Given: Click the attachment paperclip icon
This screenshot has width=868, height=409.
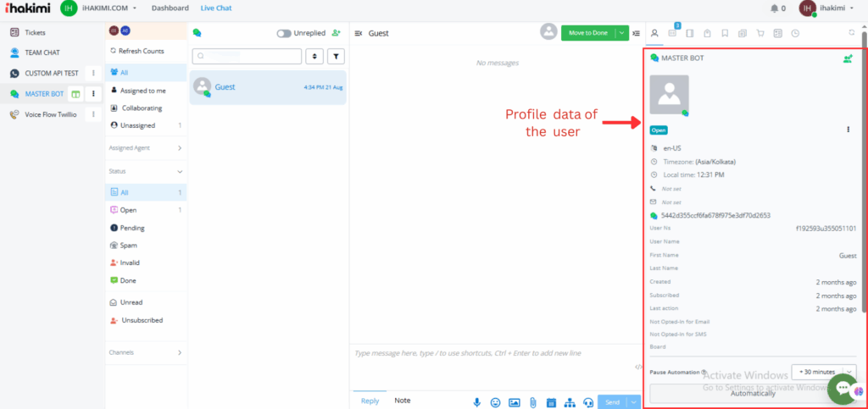Looking at the screenshot, I should [x=532, y=402].
